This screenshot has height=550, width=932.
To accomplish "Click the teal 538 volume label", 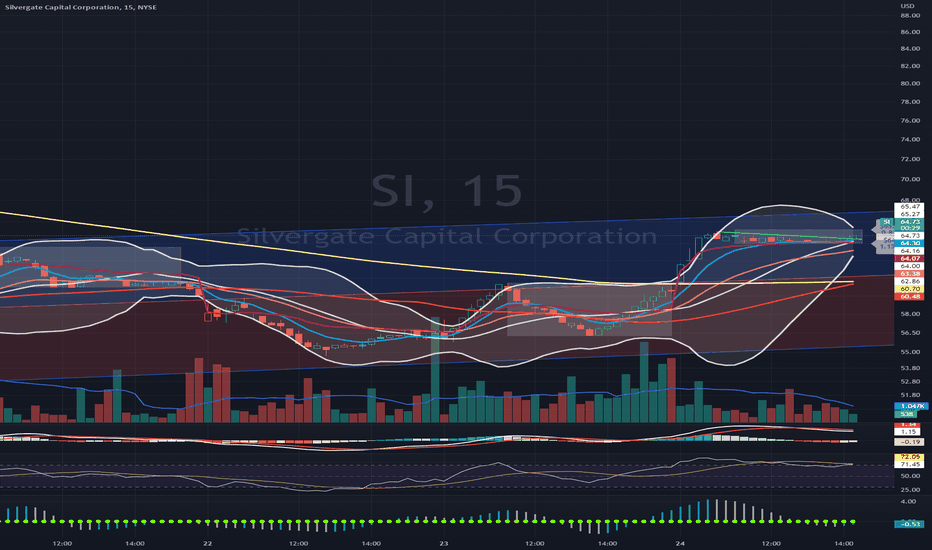I will point(907,414).
